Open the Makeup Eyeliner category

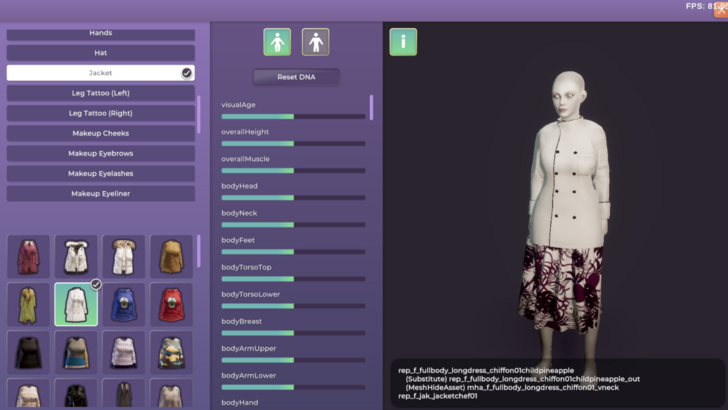(x=100, y=193)
